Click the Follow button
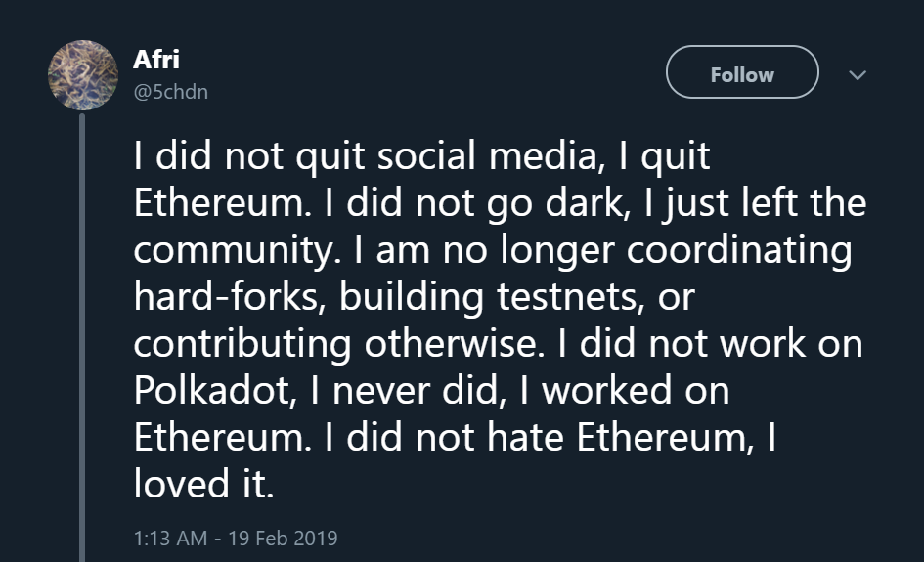The height and width of the screenshot is (562, 924). pos(742,74)
